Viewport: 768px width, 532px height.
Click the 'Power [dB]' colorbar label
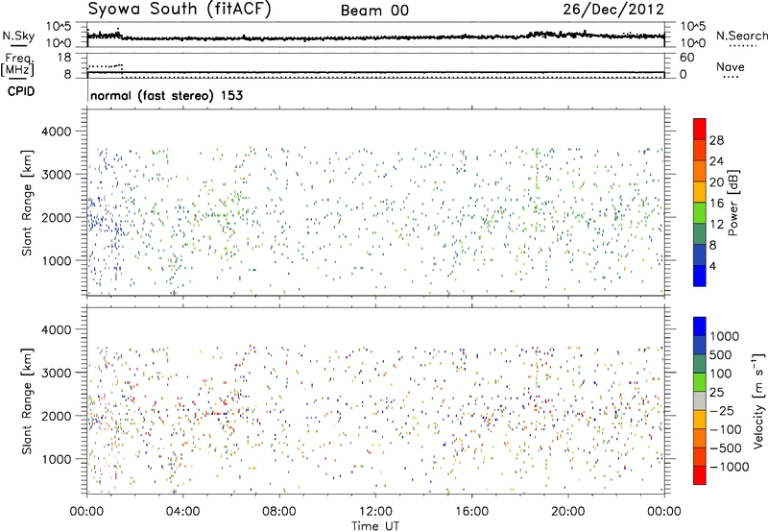733,204
